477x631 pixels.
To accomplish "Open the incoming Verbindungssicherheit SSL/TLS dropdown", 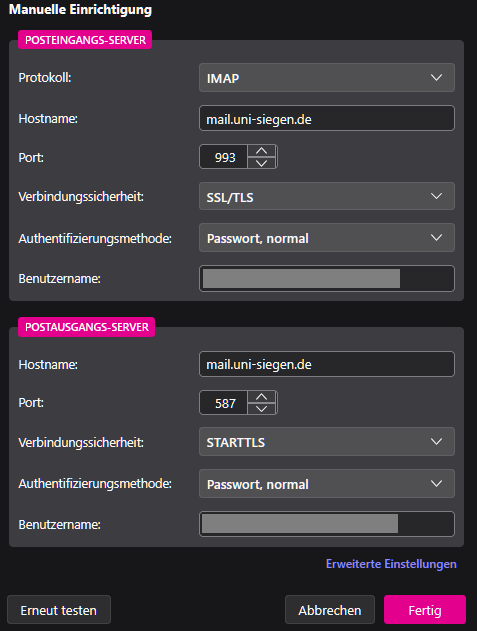I will pos(326,196).
